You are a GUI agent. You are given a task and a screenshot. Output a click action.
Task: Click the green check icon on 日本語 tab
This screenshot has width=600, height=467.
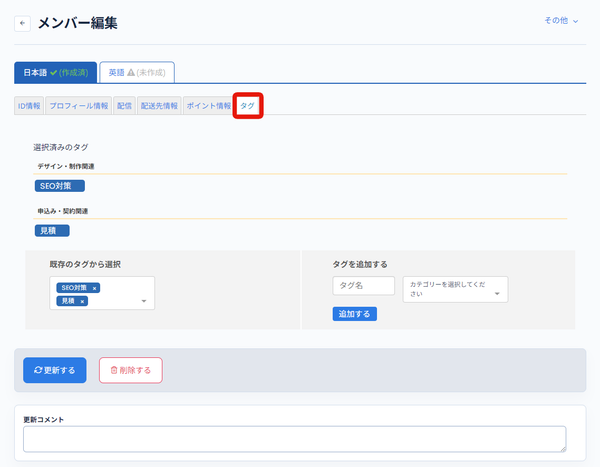(54, 72)
